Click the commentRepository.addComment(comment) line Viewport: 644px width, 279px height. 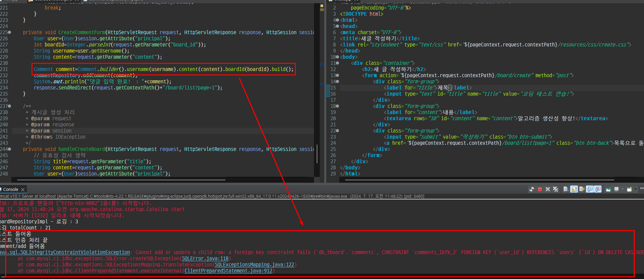[85, 75]
